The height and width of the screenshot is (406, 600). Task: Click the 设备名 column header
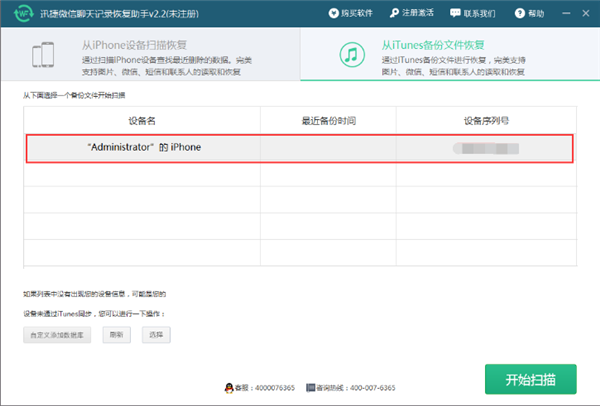coord(142,120)
